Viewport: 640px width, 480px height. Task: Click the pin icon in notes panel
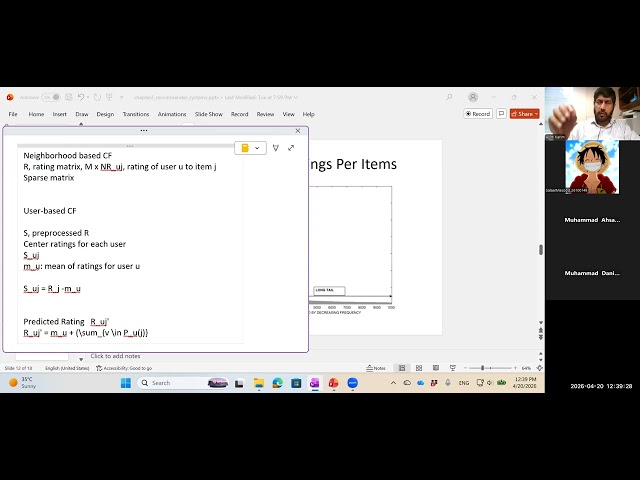(276, 148)
